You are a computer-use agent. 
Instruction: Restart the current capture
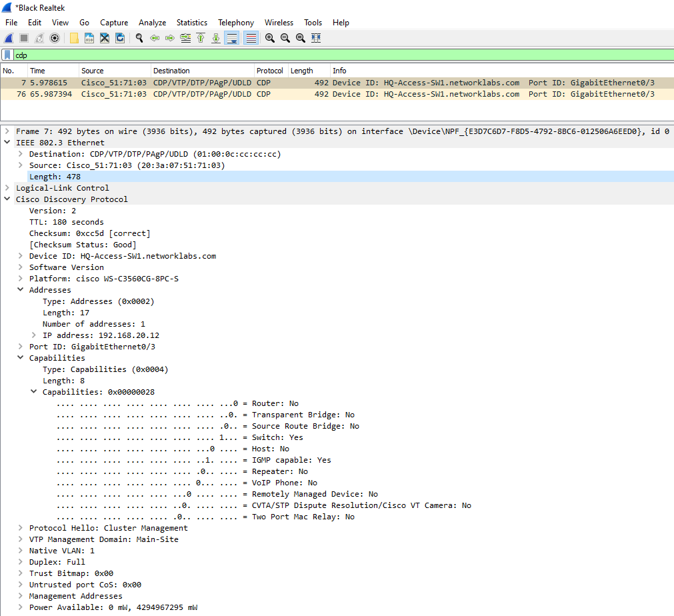[x=39, y=38]
